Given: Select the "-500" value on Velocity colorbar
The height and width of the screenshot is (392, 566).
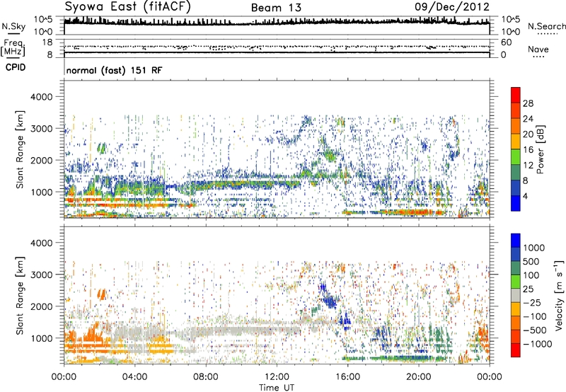Looking at the screenshot, I should pos(535,330).
